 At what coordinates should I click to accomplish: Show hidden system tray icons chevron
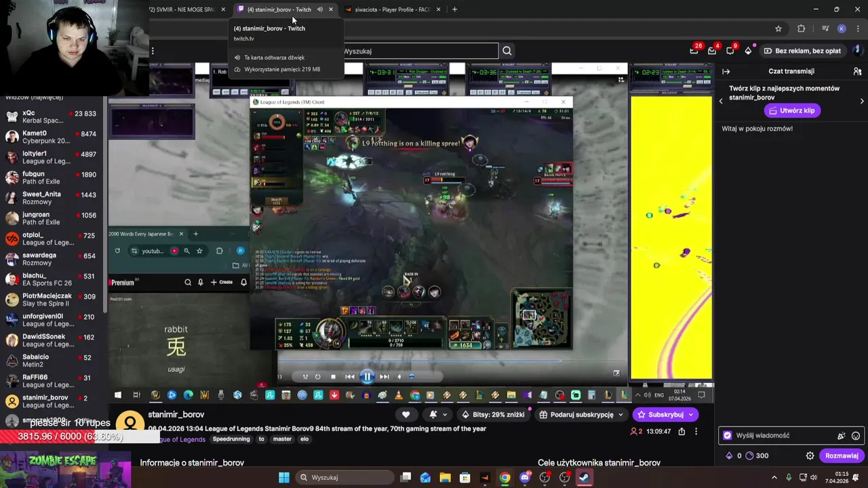774,477
